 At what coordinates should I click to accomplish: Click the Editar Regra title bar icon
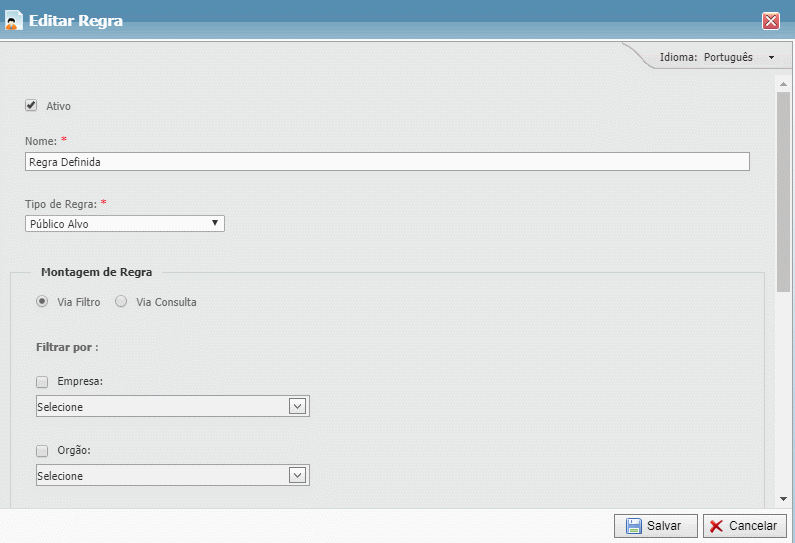(x=15, y=21)
